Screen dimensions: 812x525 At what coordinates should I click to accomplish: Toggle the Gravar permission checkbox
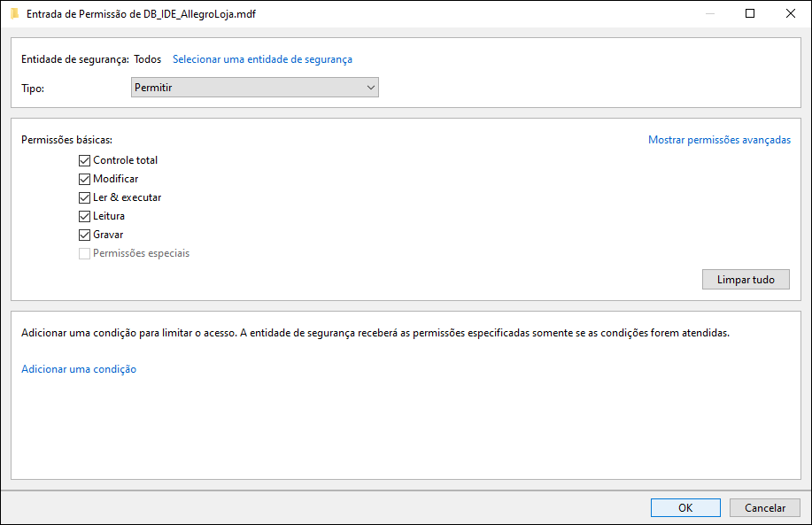point(84,235)
